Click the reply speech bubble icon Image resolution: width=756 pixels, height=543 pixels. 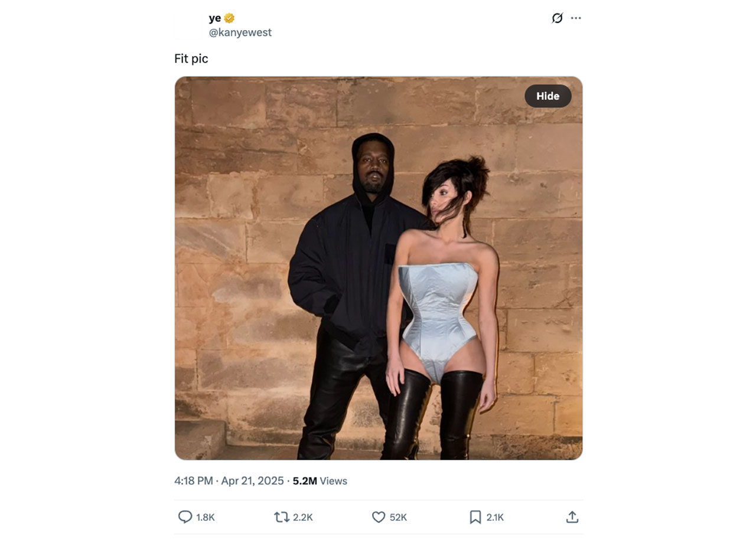coord(185,517)
